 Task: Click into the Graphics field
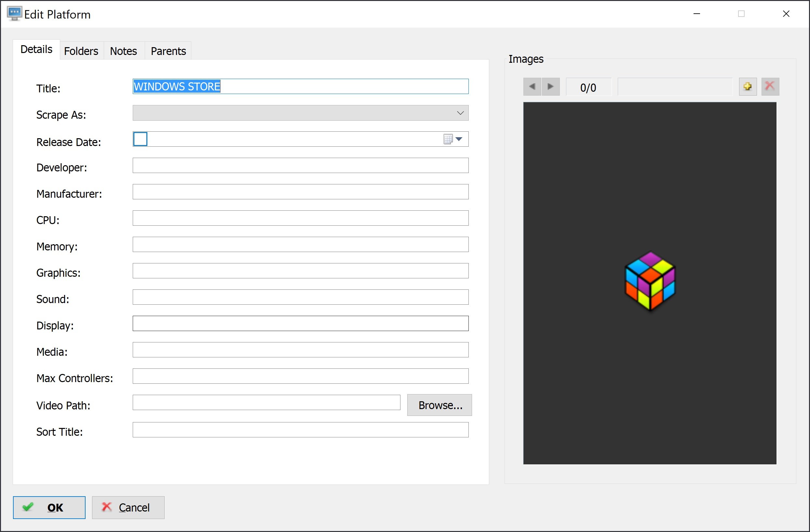pyautogui.click(x=301, y=271)
